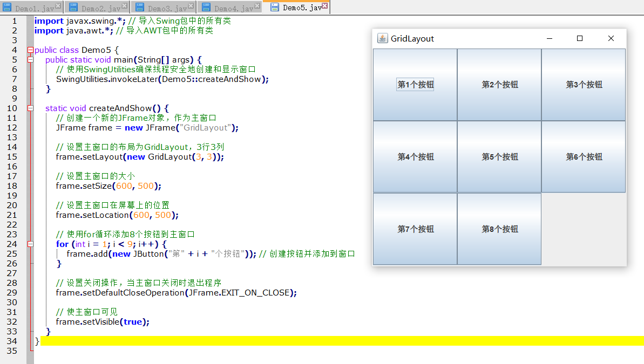Click the 第8个按钮 button
The width and height of the screenshot is (644, 364).
[499, 229]
